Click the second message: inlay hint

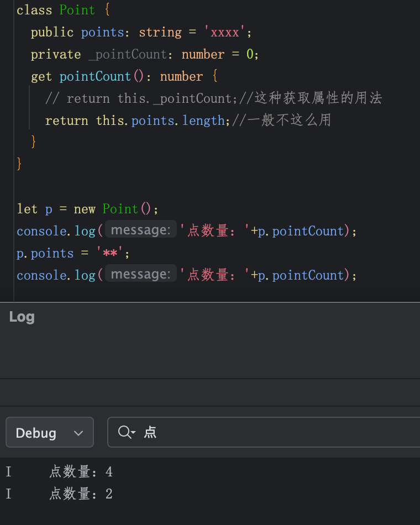(x=141, y=274)
